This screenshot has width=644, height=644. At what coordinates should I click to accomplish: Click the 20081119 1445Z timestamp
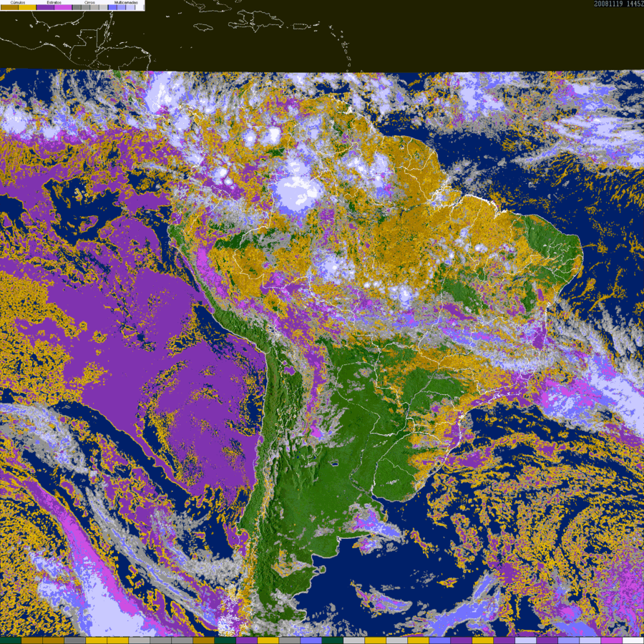(619, 4)
